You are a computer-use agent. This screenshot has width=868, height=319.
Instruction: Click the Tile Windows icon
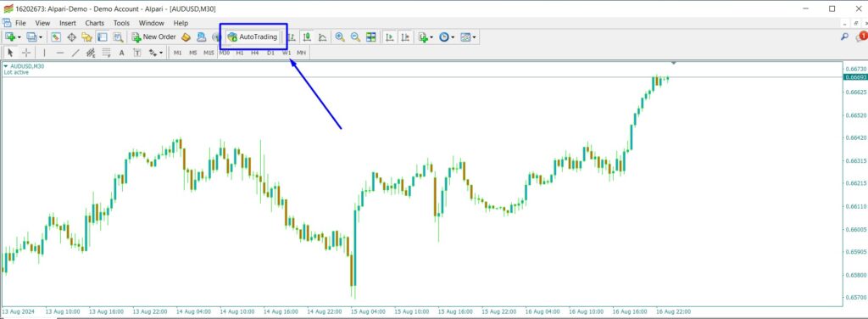point(371,37)
